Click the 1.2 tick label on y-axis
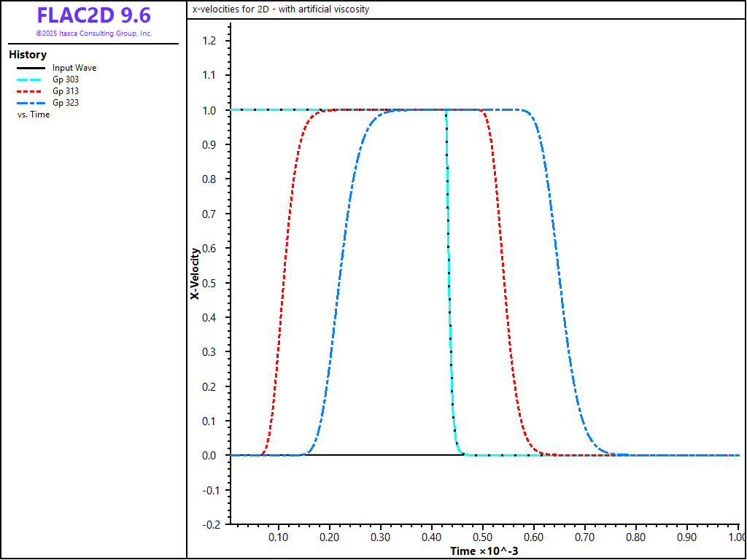The height and width of the screenshot is (560, 747). (209, 41)
